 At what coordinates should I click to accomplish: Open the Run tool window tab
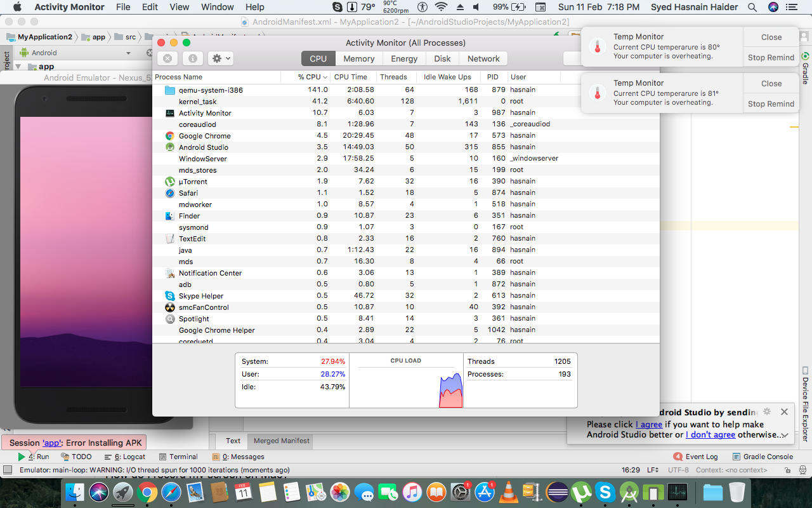[33, 457]
